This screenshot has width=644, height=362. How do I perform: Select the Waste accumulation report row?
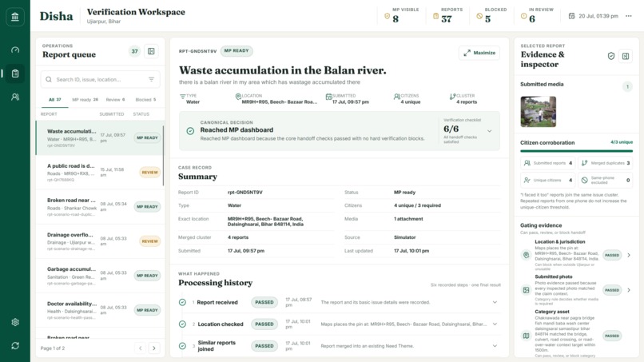(100, 138)
